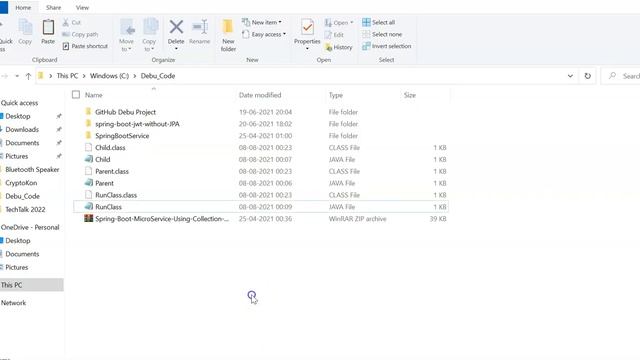Click the Parent Java file icon

point(89,183)
